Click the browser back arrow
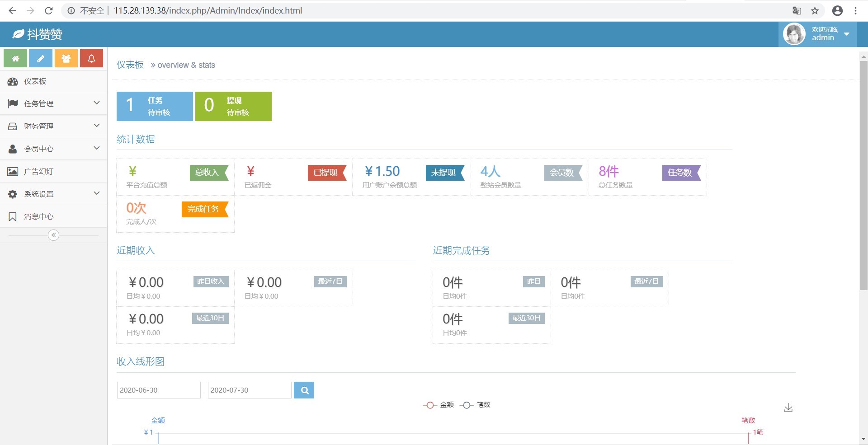 (12, 10)
